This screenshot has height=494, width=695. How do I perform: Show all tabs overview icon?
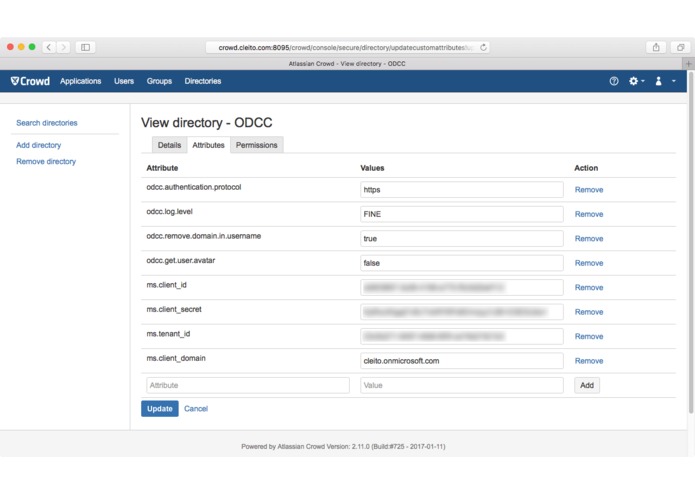click(680, 47)
